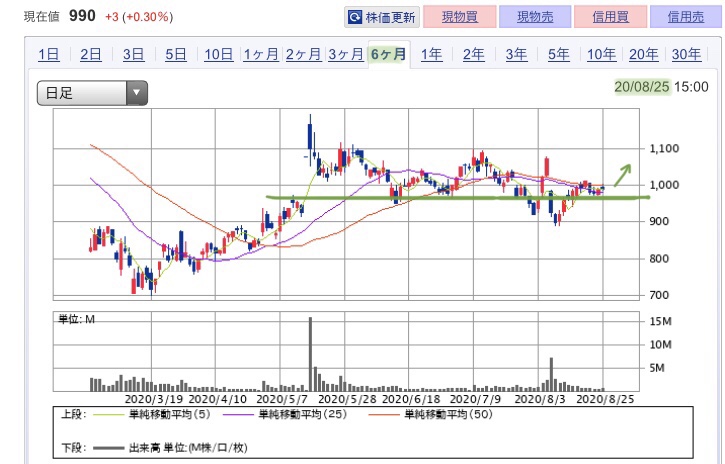Image resolution: width=725 pixels, height=464 pixels.
Task: Click the 1,000 price axis label
Action: [x=664, y=185]
